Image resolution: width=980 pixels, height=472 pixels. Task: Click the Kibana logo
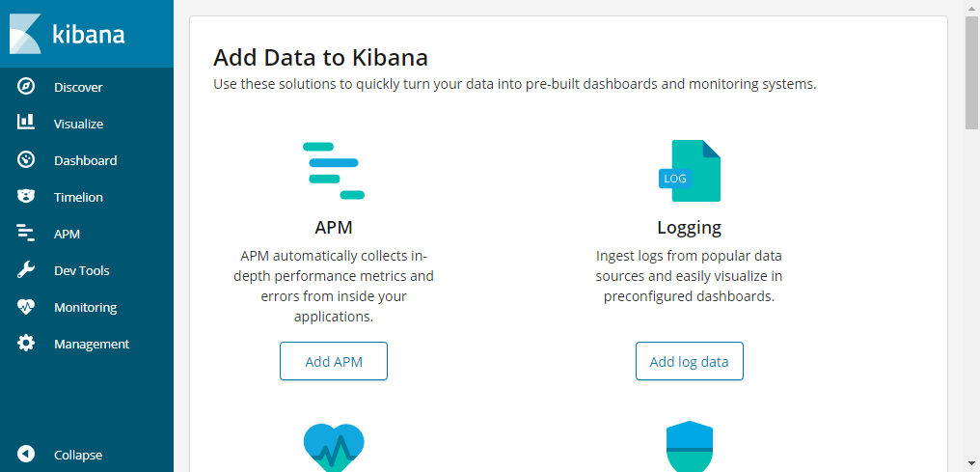click(x=67, y=34)
